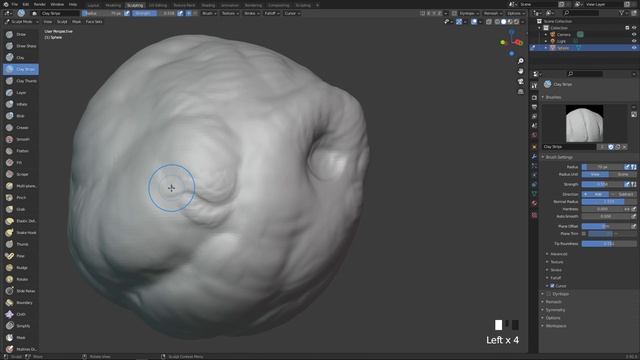Open the Falloff dropdown in the header

271,13
